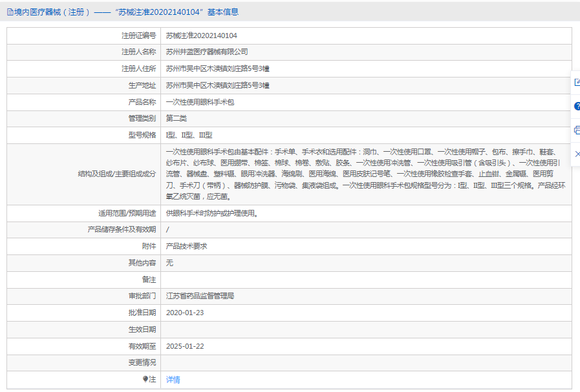
Task: Click the lightbulb icon beside 注
Action: point(145,380)
